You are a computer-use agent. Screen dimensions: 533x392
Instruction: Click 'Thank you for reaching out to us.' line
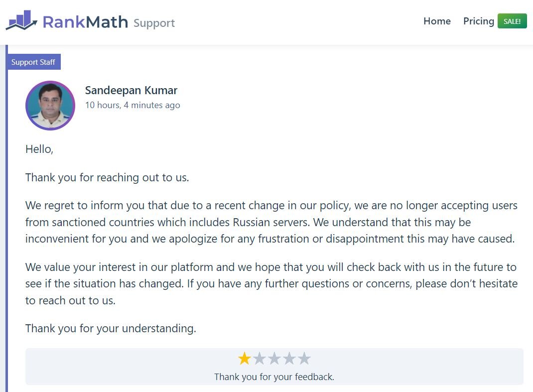(107, 177)
